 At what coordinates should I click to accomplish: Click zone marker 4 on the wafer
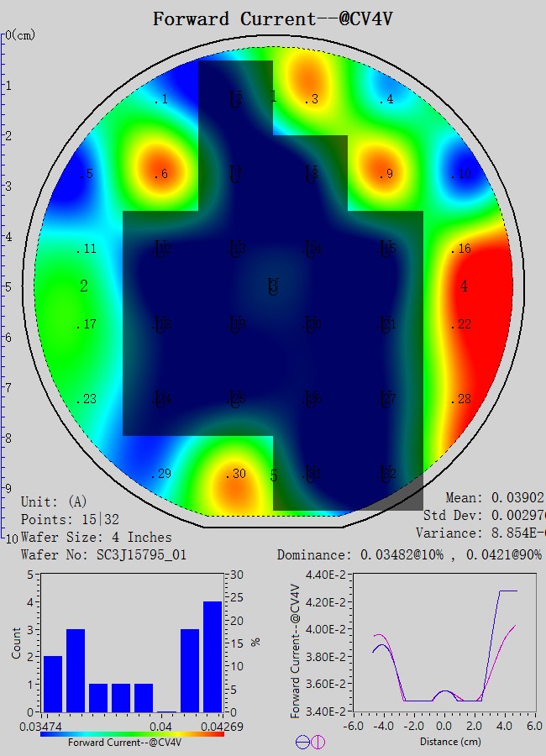click(464, 287)
